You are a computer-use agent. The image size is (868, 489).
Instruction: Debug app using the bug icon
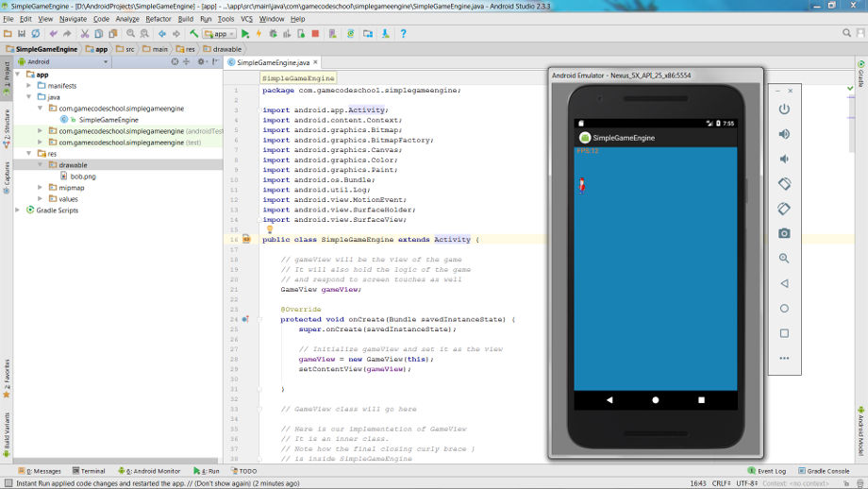coord(273,34)
